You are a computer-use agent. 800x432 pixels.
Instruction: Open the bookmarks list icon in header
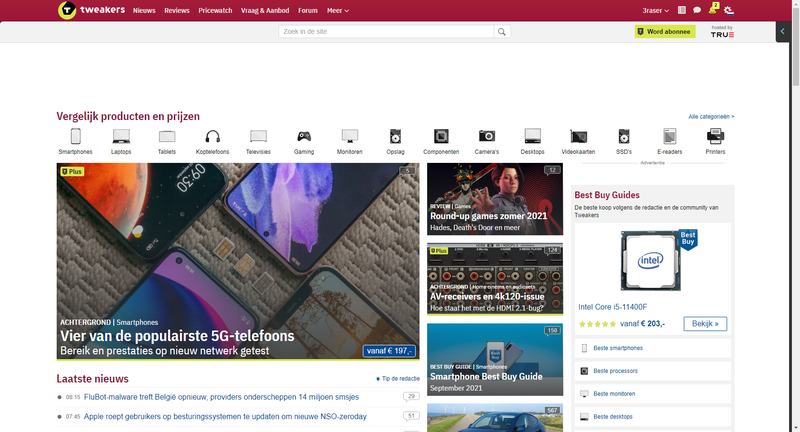tap(682, 10)
